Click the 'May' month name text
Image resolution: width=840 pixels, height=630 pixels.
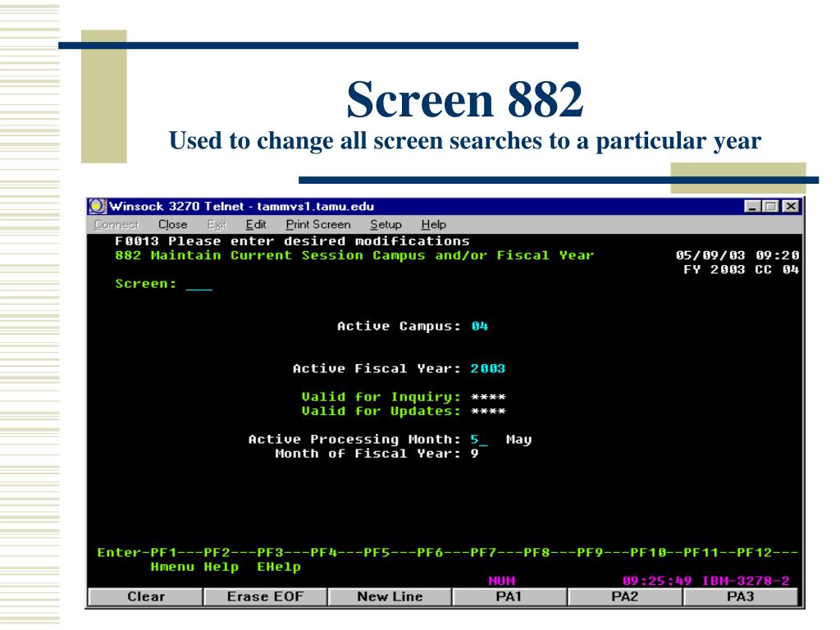(x=518, y=440)
